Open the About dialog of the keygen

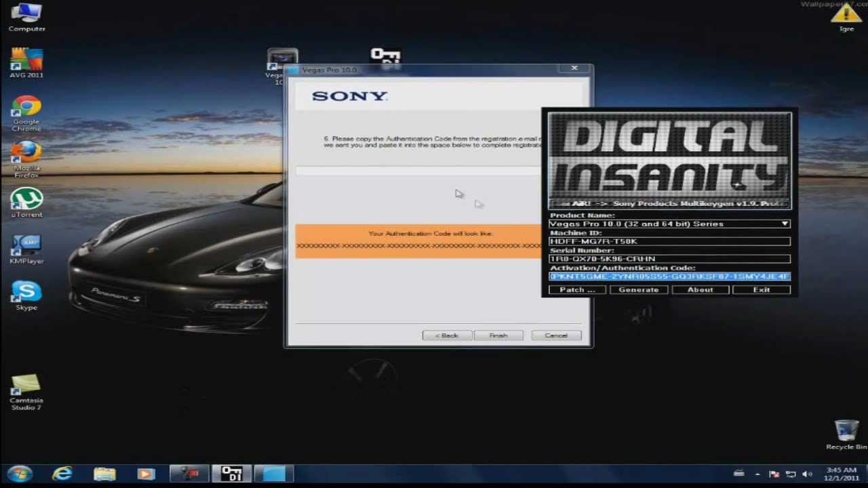coord(700,289)
